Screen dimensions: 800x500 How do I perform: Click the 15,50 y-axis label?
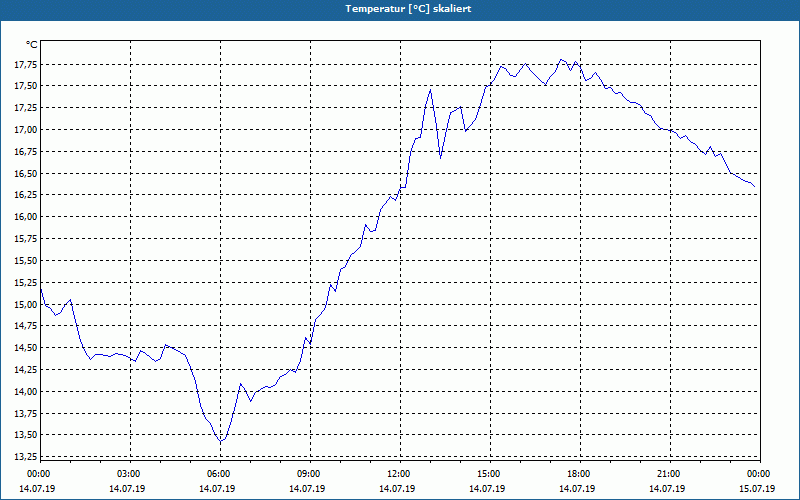pos(25,261)
